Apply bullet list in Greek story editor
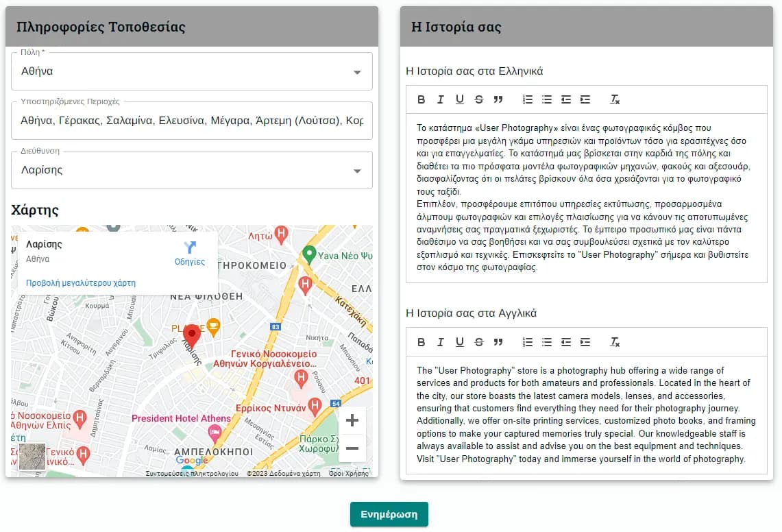782x532 pixels. (547, 99)
